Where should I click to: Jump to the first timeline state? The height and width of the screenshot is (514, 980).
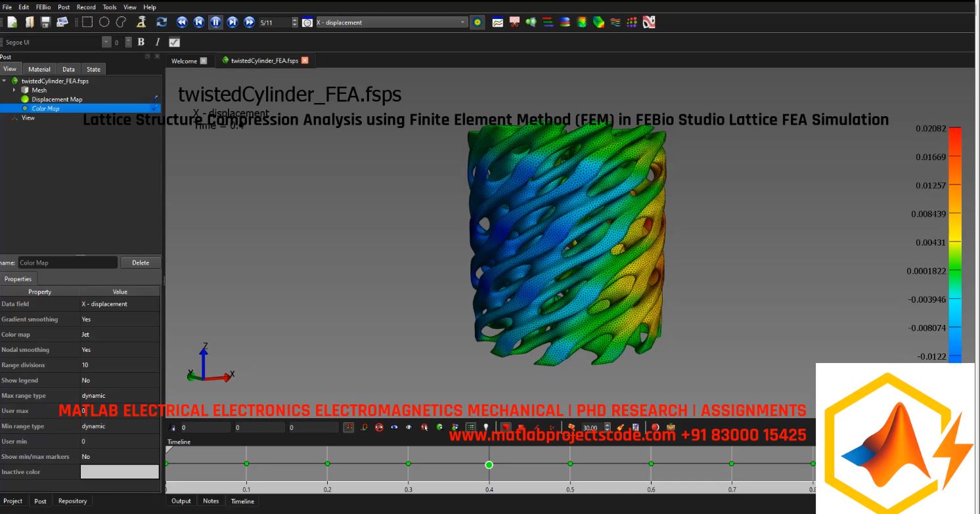(x=198, y=22)
